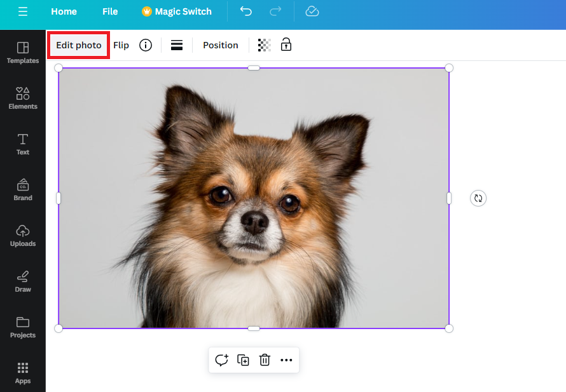Screen dimensions: 566x392
Task: Open Text sidebar tab
Action: (23, 144)
